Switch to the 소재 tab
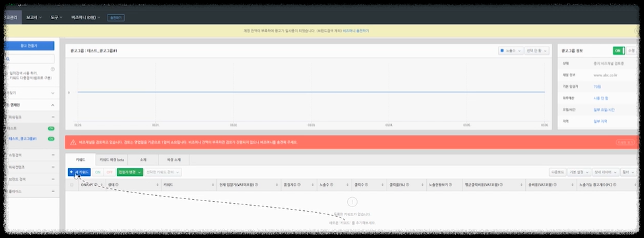 (143, 160)
